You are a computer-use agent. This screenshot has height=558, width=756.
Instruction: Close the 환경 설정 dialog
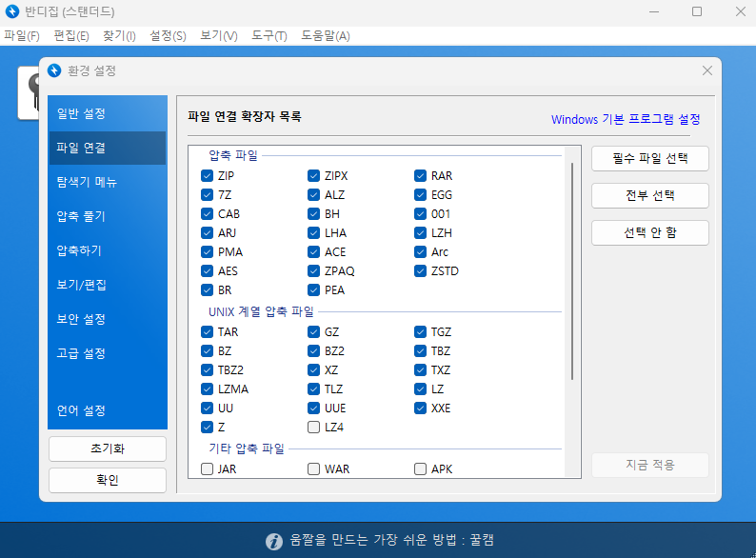[706, 70]
